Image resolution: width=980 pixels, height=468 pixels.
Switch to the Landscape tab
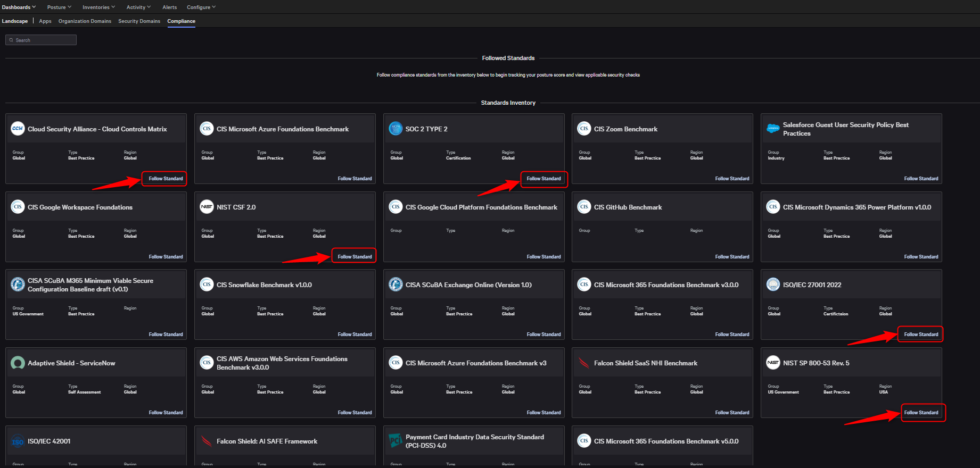[15, 21]
